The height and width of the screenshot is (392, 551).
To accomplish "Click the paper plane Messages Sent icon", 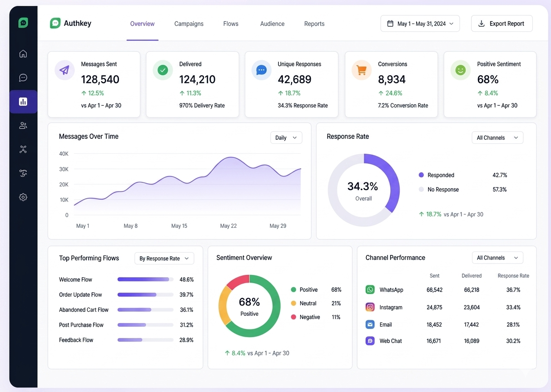I will (x=65, y=70).
